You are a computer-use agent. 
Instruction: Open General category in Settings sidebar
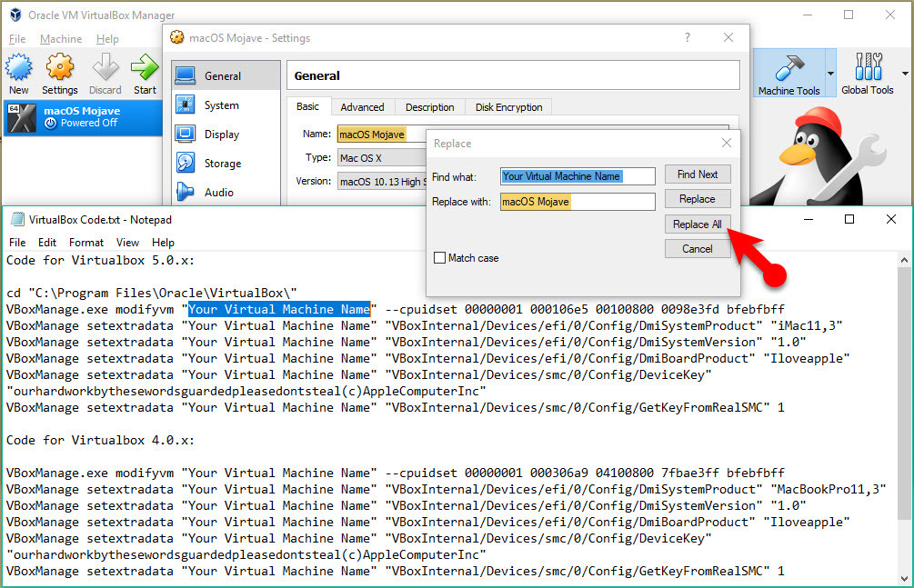(226, 75)
